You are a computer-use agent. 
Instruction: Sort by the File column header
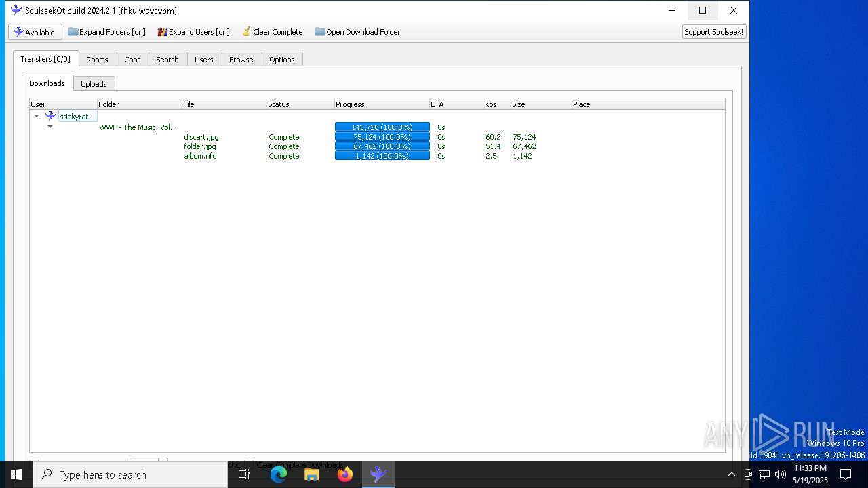coord(224,104)
